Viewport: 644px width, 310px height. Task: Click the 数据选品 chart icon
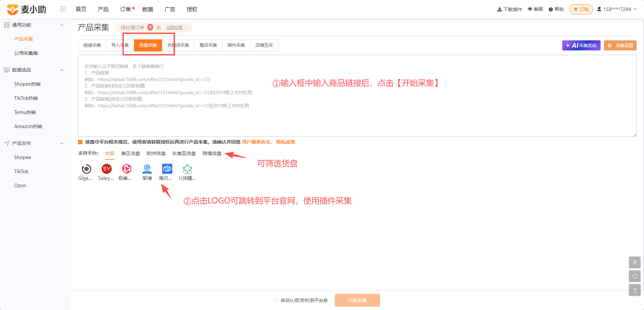point(7,70)
